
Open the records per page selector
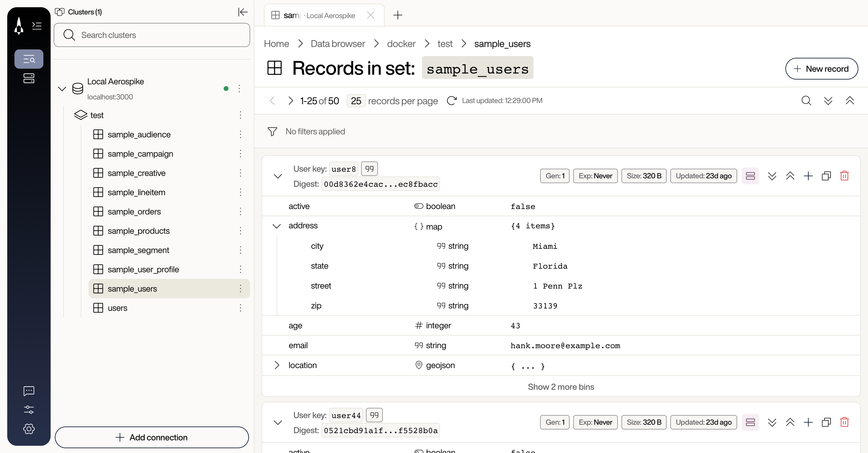pyautogui.click(x=356, y=101)
